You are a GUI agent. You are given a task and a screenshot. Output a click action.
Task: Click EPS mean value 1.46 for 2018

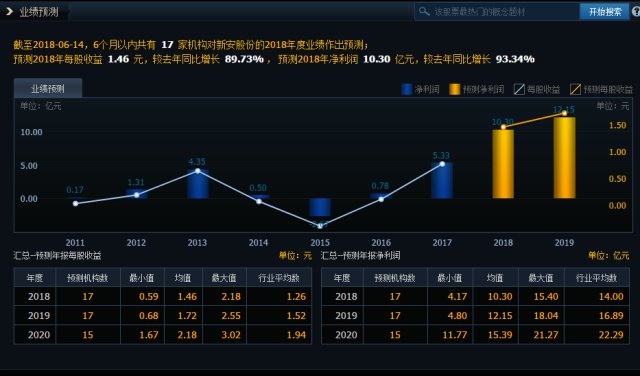click(x=187, y=296)
